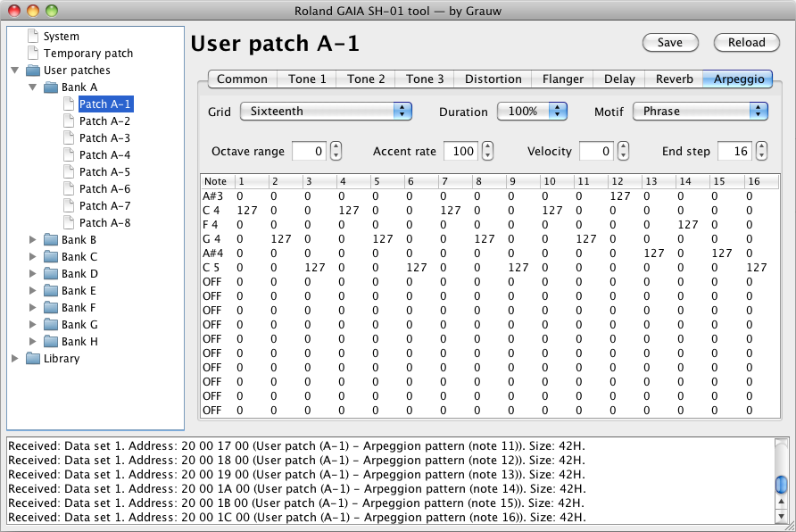The width and height of the screenshot is (796, 532).
Task: Click the Bank D folder icon
Action: click(51, 274)
